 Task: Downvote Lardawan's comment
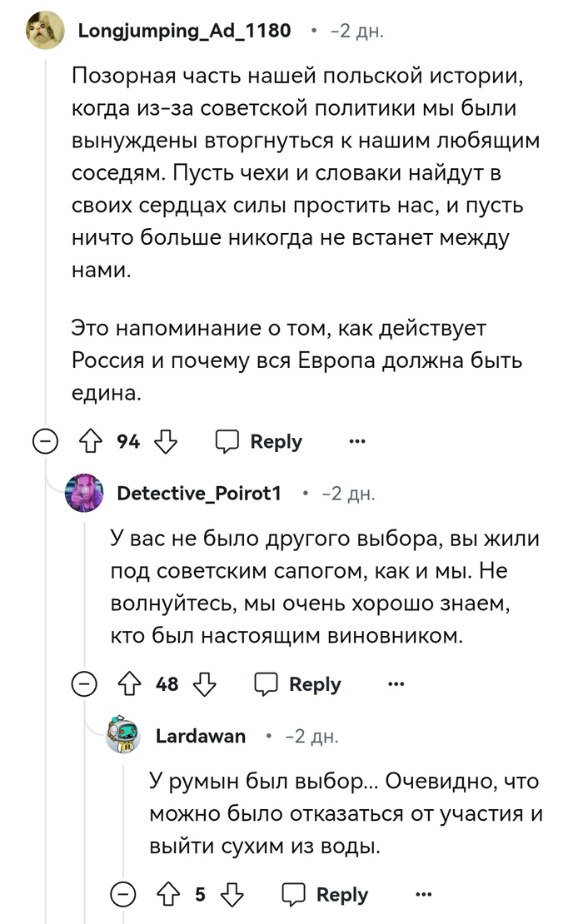[x=232, y=895]
